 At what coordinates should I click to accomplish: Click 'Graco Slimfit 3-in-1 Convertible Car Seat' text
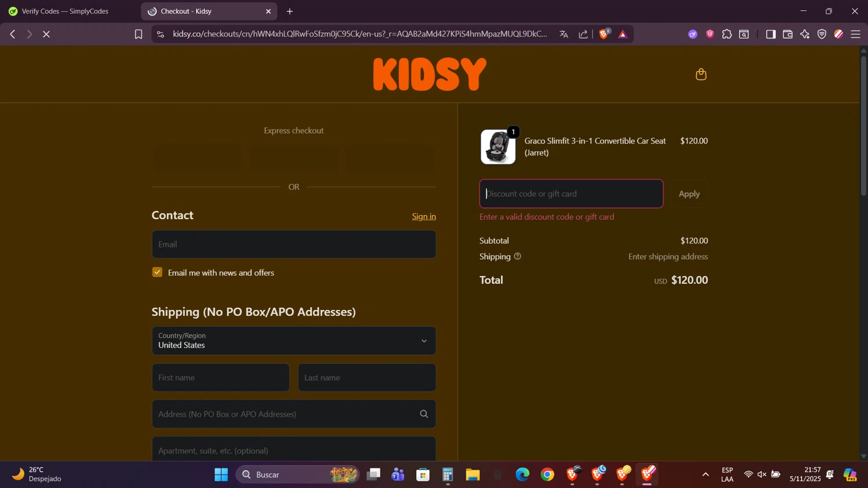pyautogui.click(x=595, y=141)
